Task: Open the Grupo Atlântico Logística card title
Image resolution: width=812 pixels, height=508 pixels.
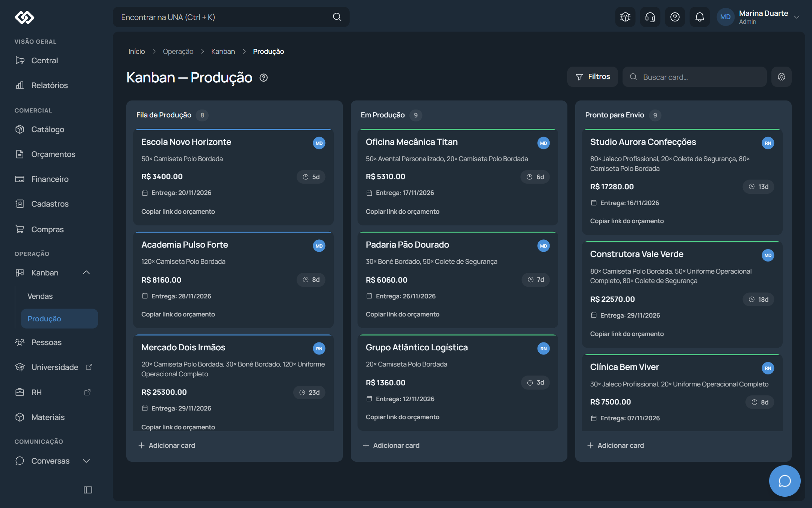Action: pos(417,347)
